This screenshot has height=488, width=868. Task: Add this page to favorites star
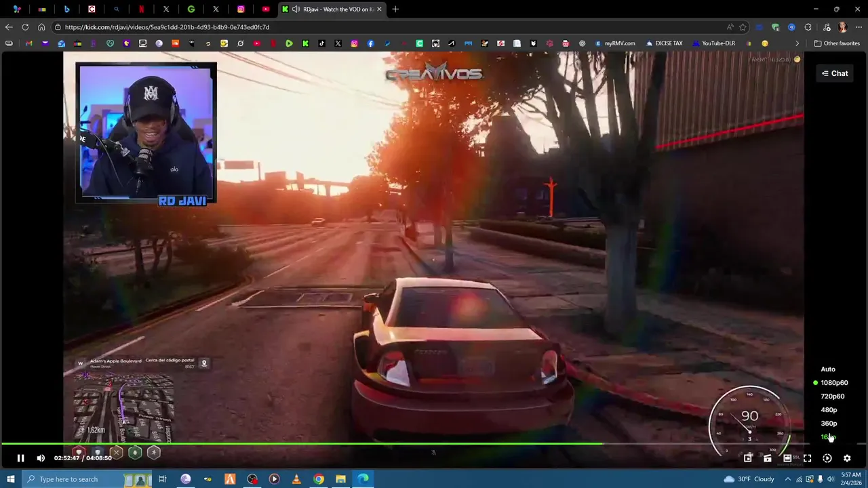point(743,27)
